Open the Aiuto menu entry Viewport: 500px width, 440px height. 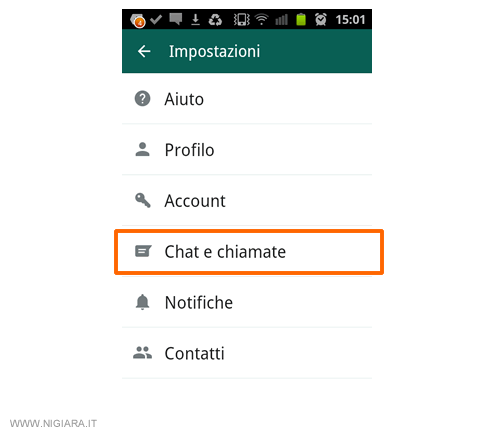tap(247, 99)
